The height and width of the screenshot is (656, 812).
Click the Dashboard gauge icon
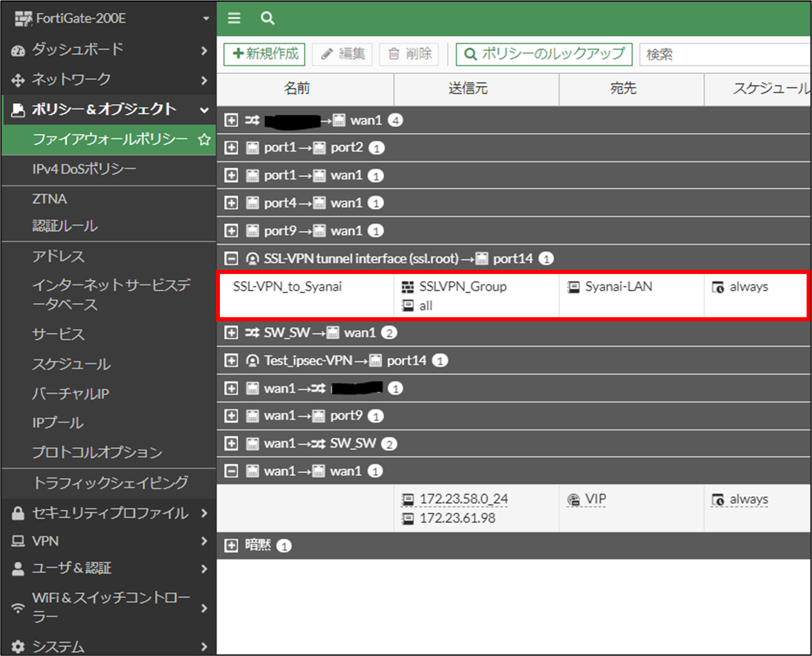click(x=18, y=51)
